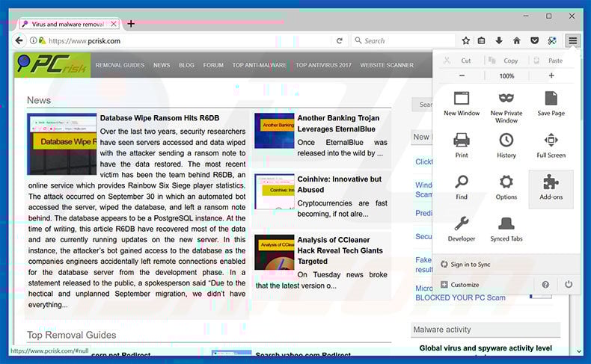The height and width of the screenshot is (364, 591).
Task: Open a new tab with plus
Action: [x=131, y=24]
